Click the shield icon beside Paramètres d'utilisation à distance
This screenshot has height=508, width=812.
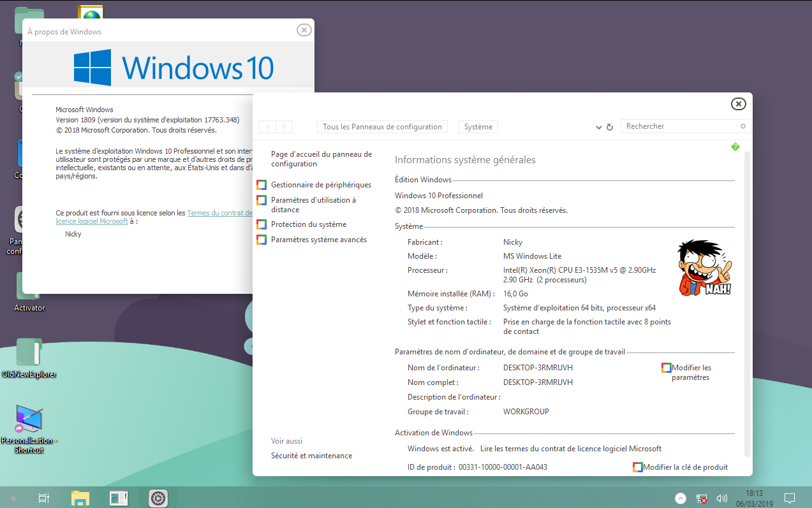pyautogui.click(x=262, y=200)
